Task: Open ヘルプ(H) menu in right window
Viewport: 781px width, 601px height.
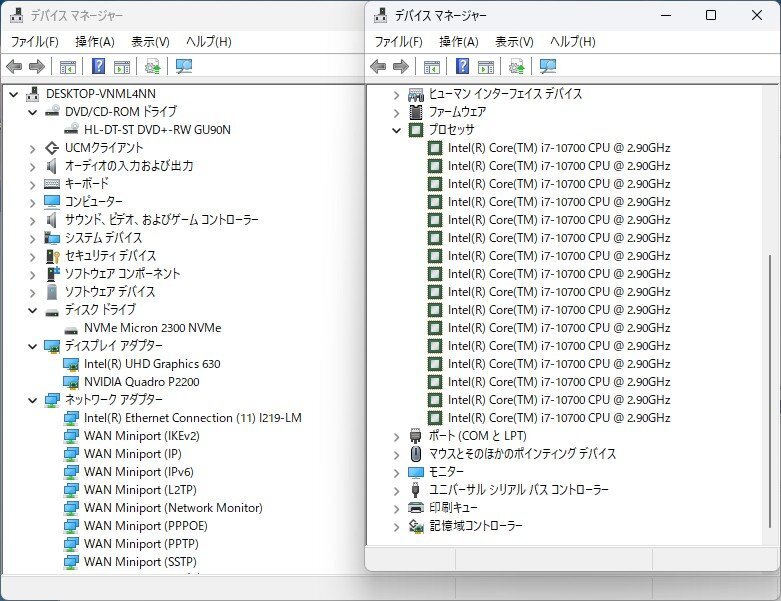Action: 572,42
